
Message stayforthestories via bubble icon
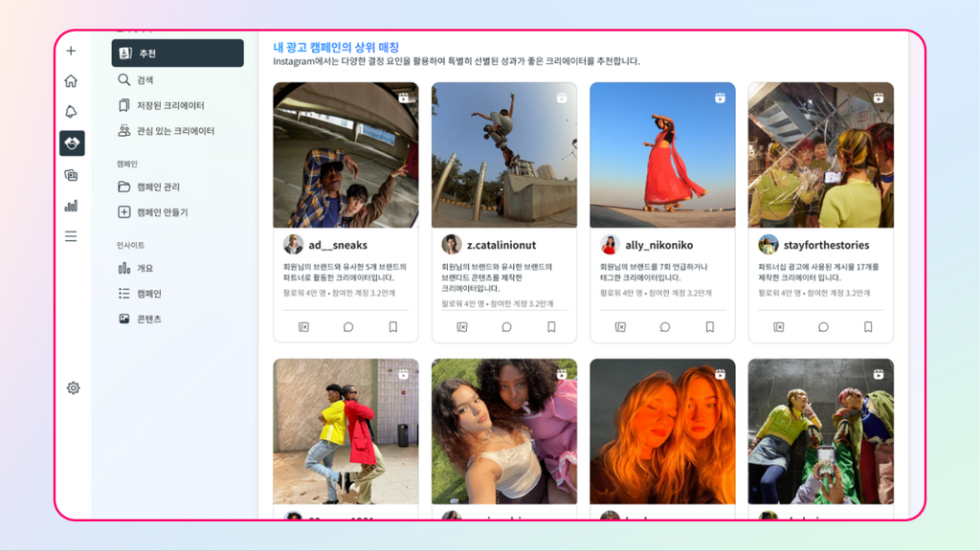pos(823,327)
